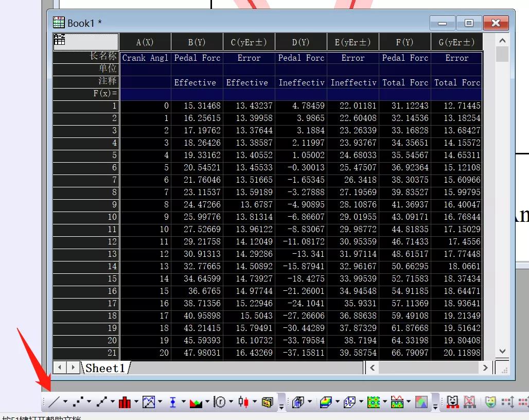The width and height of the screenshot is (529, 420).
Task: Select the 3D Symbol/Dice plot tool
Action: (350, 402)
